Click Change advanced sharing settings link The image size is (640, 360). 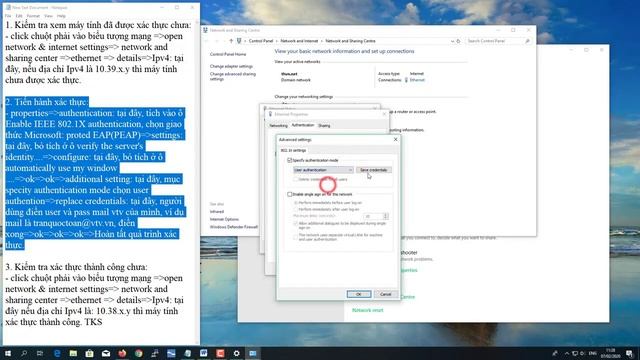(233, 76)
